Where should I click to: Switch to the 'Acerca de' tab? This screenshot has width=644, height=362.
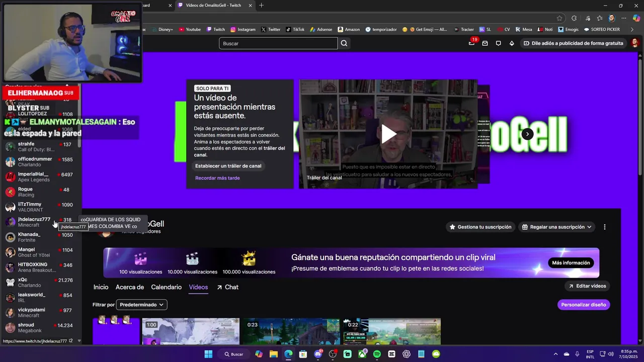pos(130,287)
